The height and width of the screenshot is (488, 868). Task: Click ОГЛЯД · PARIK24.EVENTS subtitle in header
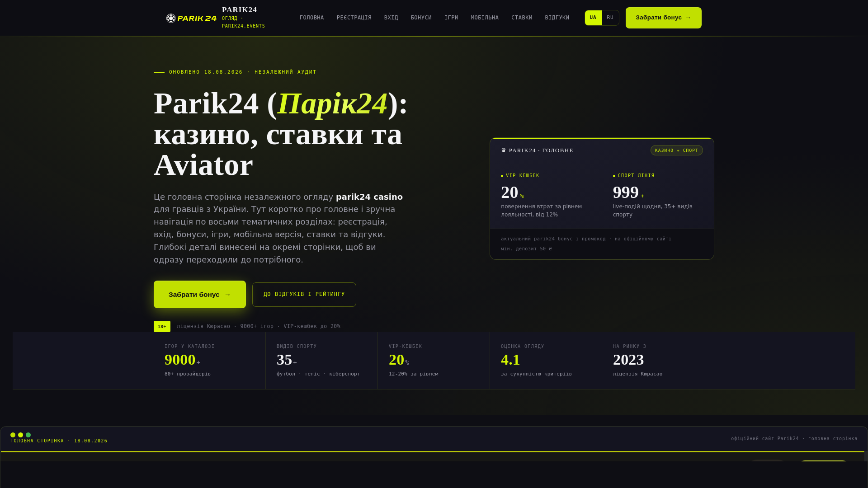pyautogui.click(x=243, y=22)
